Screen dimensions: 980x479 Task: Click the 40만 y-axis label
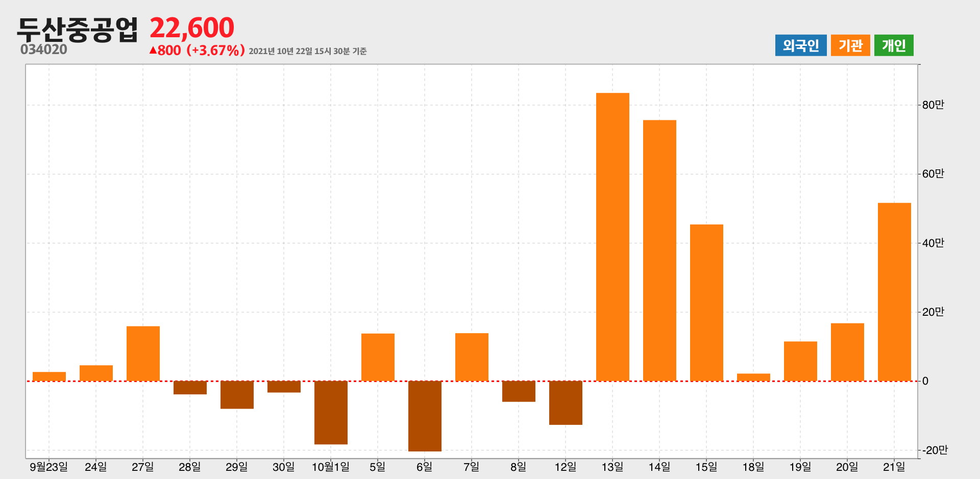[x=933, y=243]
